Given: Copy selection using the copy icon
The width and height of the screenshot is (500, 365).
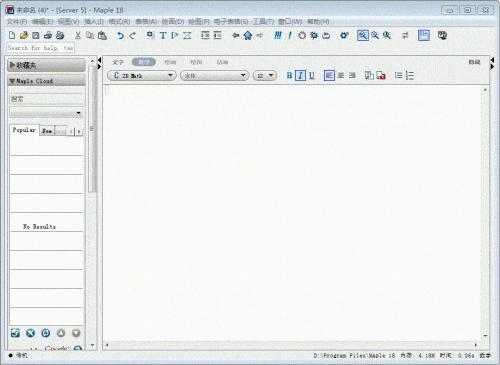Looking at the screenshot, I should (90, 35).
